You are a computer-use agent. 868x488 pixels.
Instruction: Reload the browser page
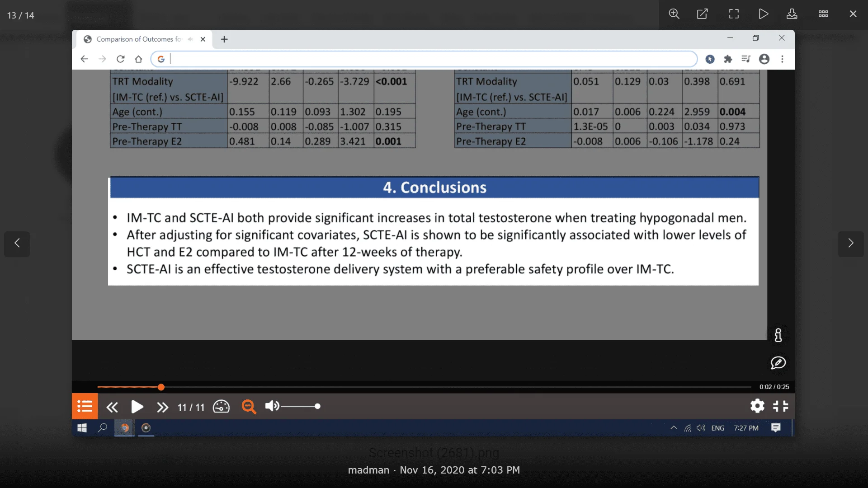point(120,59)
